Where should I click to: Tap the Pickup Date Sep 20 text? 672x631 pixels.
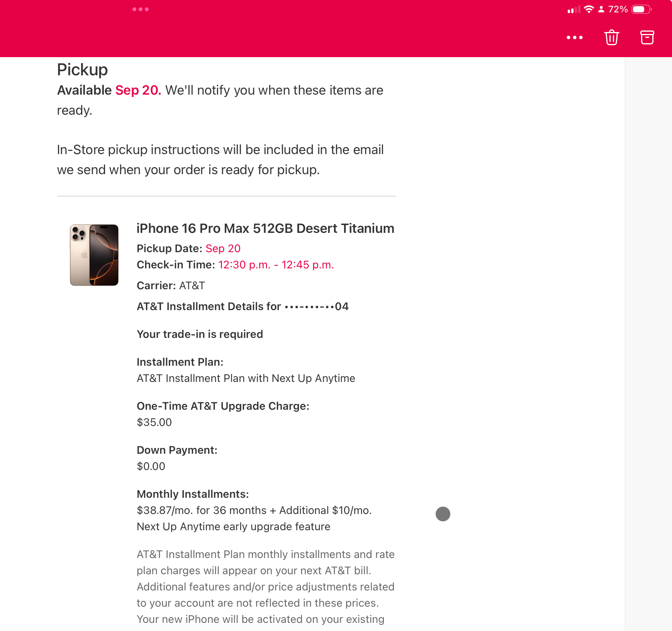point(223,248)
